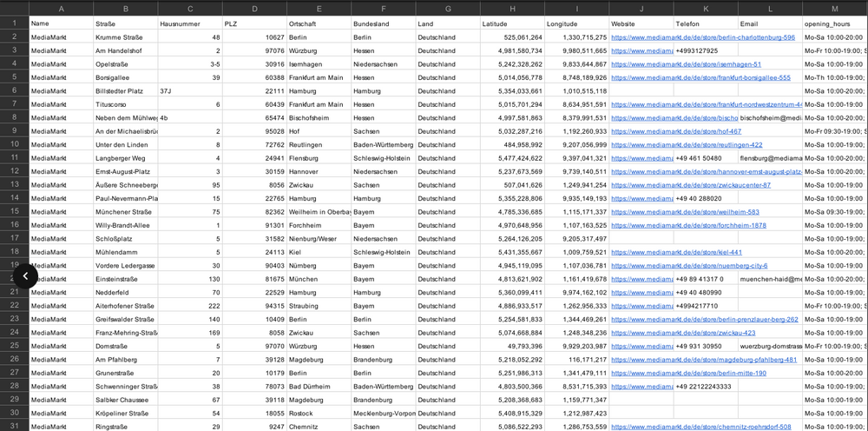Select column G header
The image size is (868, 431).
point(449,9)
